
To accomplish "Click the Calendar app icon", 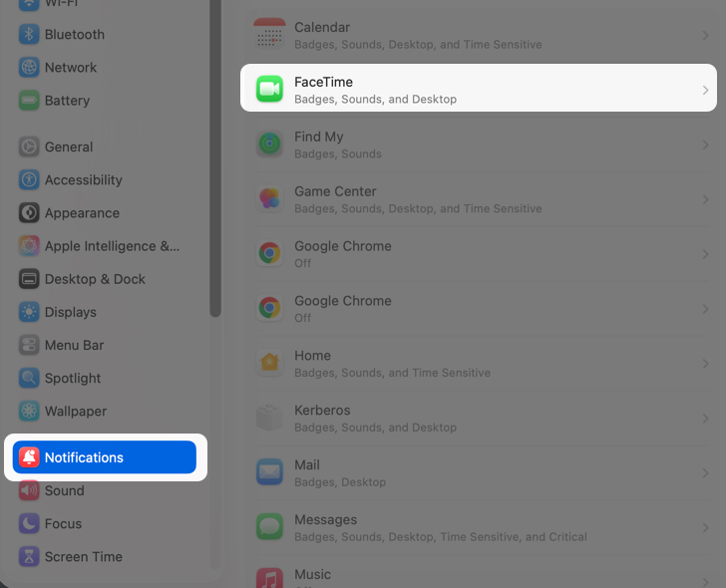I will pyautogui.click(x=269, y=34).
